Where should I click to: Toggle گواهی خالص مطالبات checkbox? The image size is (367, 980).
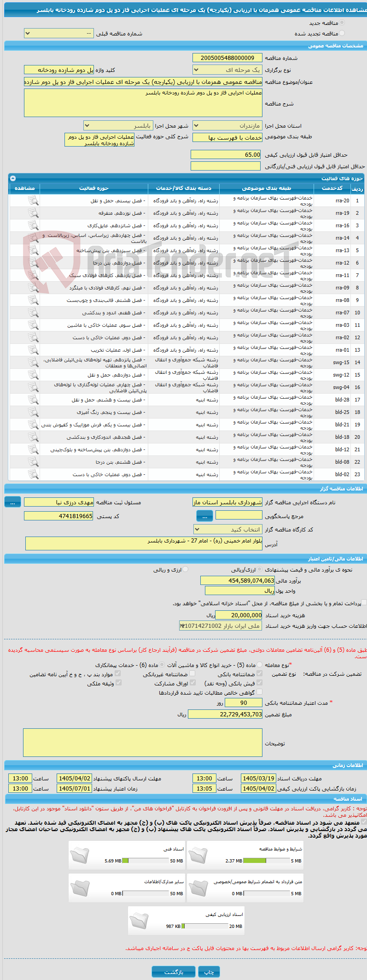259,692
